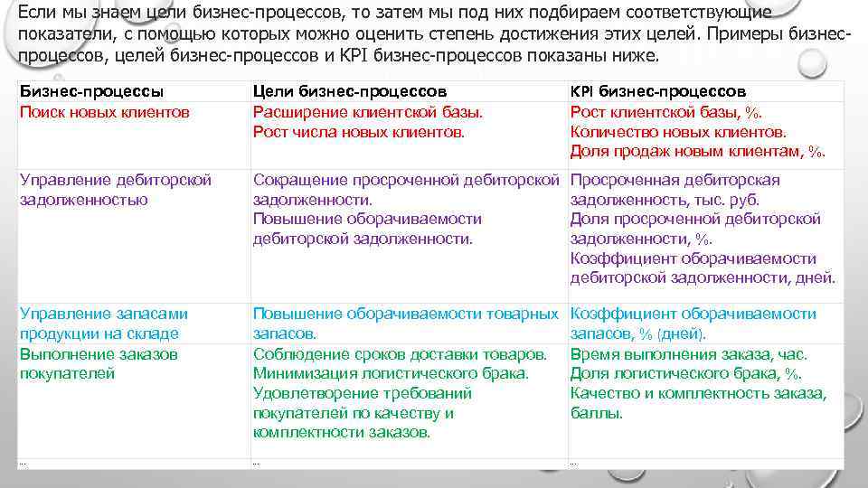
Task: Click the intro paragraph starting 'Если мы знаем'
Action: pyautogui.click(x=435, y=33)
